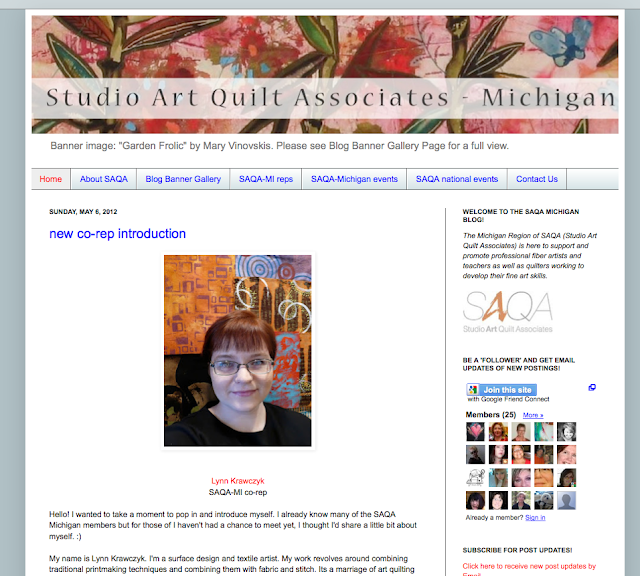Open the Home tab
640x576 pixels.
[51, 179]
